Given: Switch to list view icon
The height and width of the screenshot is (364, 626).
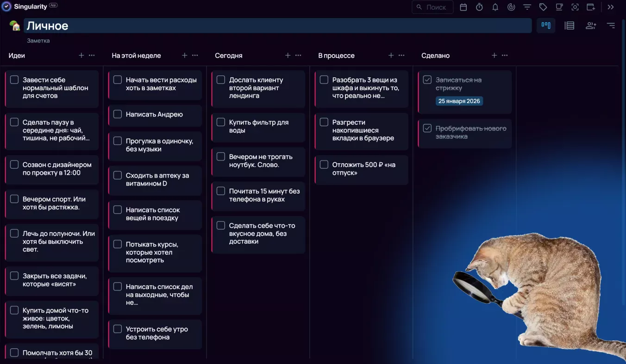Looking at the screenshot, I should tap(570, 25).
